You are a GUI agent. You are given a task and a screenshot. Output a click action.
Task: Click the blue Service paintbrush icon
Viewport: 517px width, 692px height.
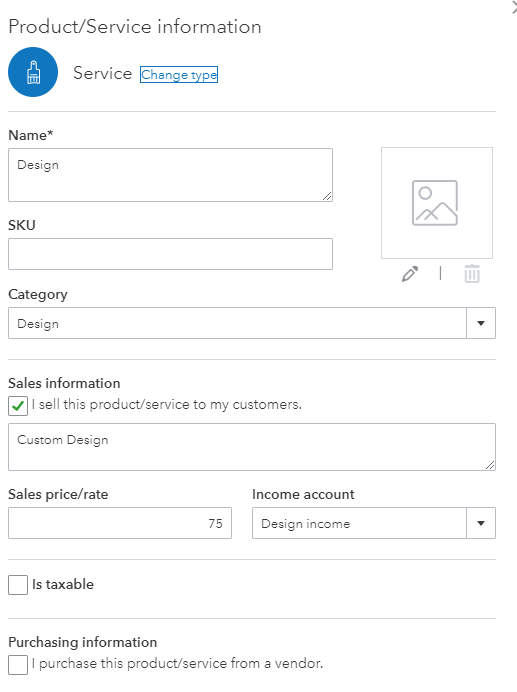click(x=33, y=72)
